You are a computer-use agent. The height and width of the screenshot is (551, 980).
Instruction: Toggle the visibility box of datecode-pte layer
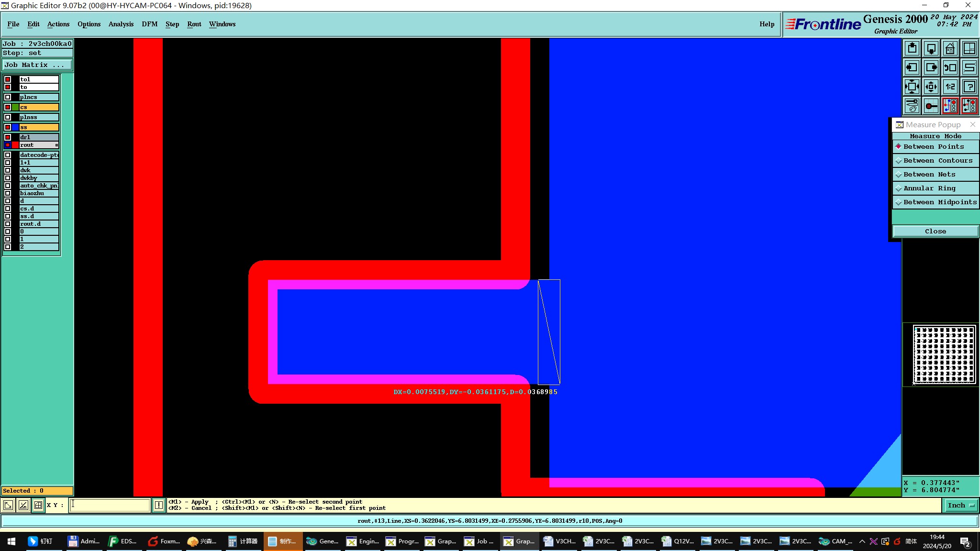[x=8, y=155]
